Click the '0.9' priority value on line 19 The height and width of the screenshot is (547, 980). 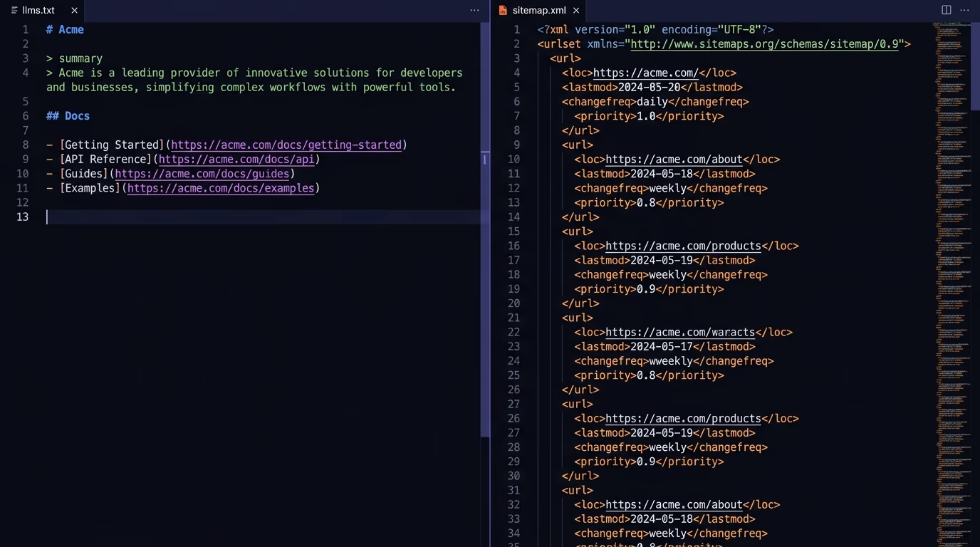click(x=645, y=289)
